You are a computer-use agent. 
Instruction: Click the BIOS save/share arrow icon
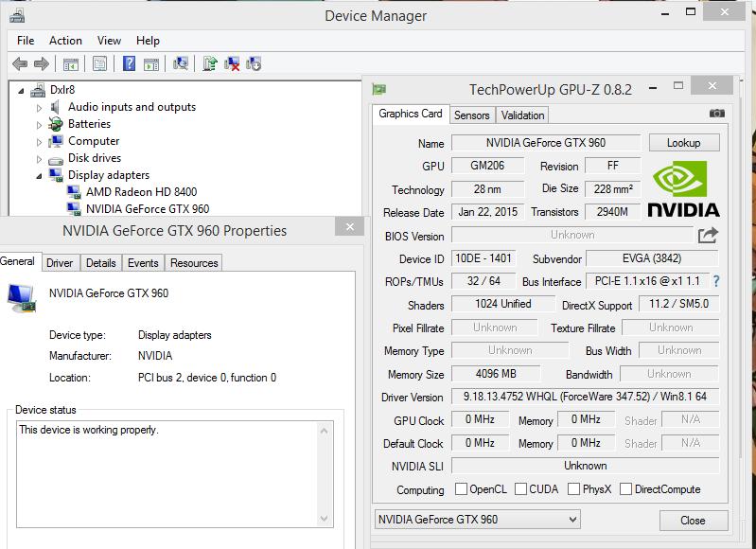(x=709, y=235)
